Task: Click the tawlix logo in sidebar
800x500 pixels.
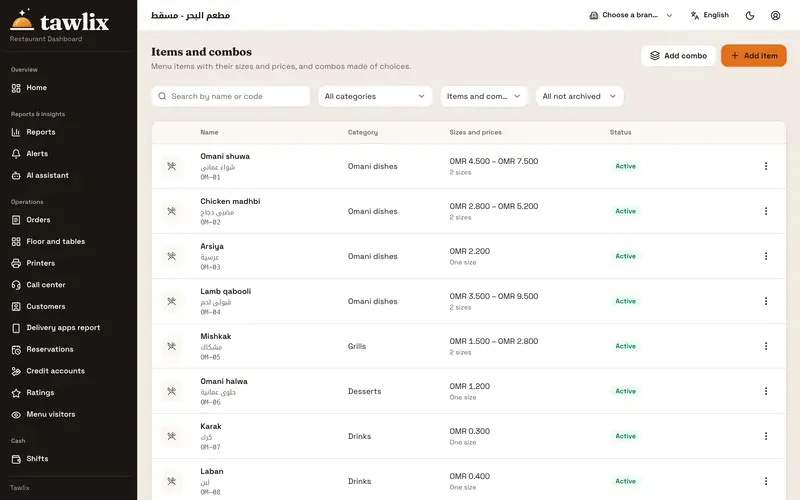Action: pos(59,21)
